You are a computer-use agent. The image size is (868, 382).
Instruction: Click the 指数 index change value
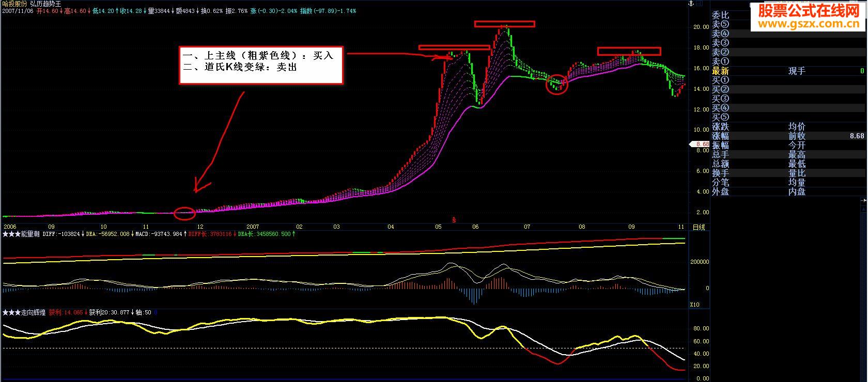pos(328,11)
